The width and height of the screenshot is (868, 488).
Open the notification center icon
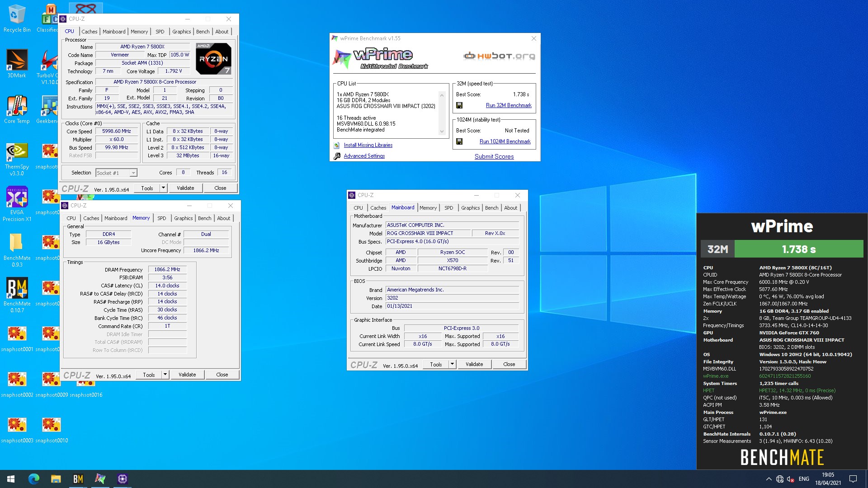tap(853, 479)
